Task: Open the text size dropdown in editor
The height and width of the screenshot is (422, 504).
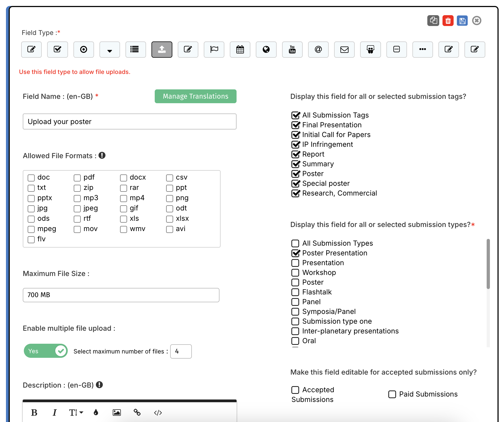Action: click(76, 413)
